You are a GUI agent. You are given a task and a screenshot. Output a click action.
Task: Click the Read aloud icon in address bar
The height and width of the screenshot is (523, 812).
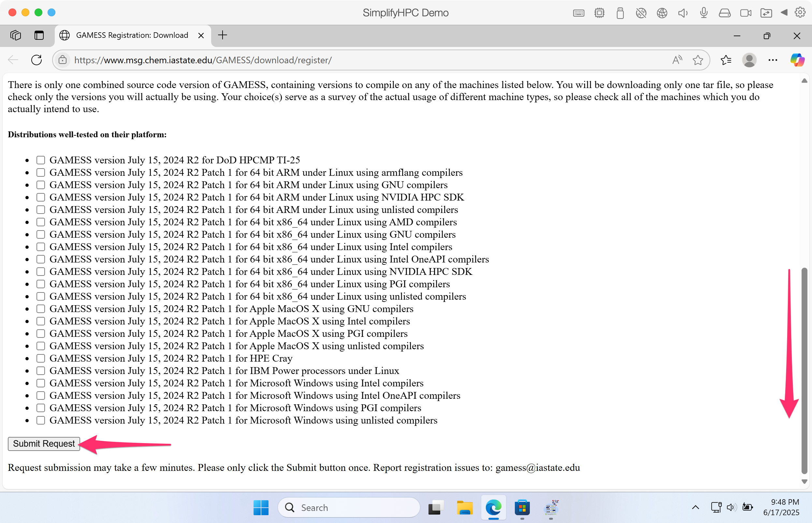coord(676,60)
